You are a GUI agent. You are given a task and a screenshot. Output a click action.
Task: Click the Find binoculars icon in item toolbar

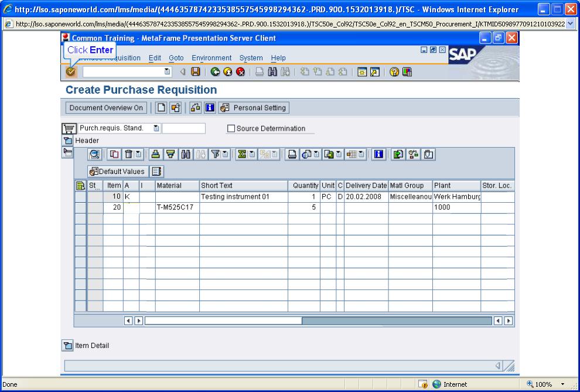pyautogui.click(x=186, y=154)
